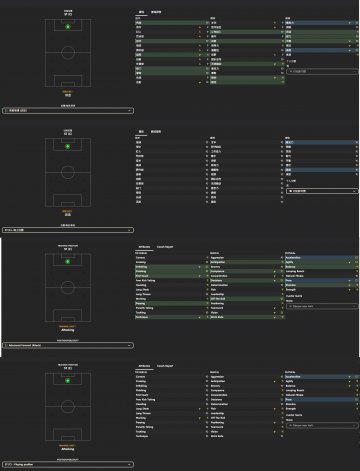Image resolution: width=360 pixels, height=471 pixels.
Task: Click arrow icon beside highlighted Work Rate row
Action: 275,317
